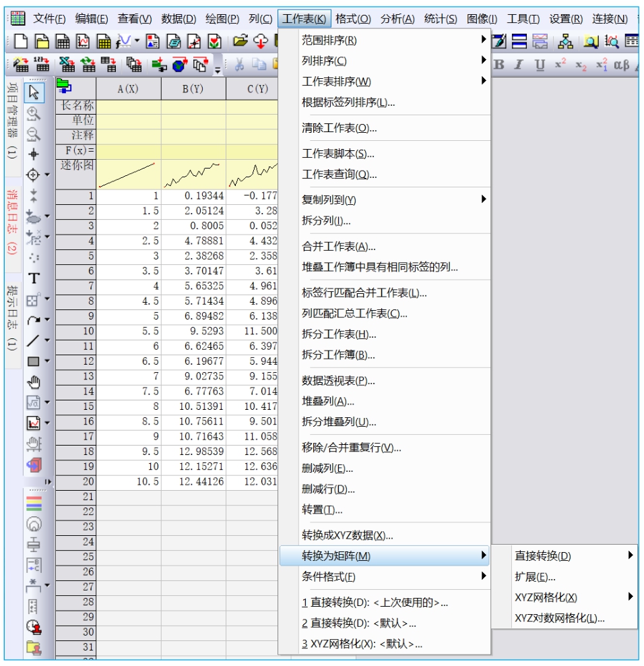The width and height of the screenshot is (644, 666).
Task: Select the Zoom In magnifier tool
Action: click(x=34, y=113)
